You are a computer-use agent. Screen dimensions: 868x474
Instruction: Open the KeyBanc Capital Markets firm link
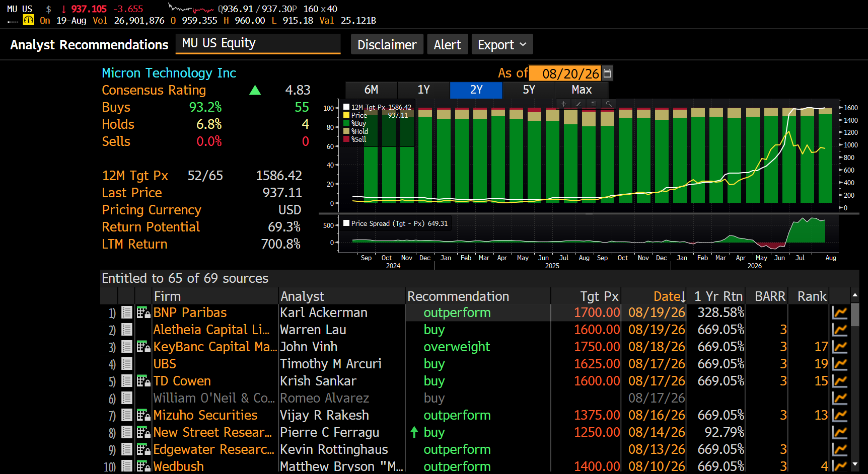215,347
